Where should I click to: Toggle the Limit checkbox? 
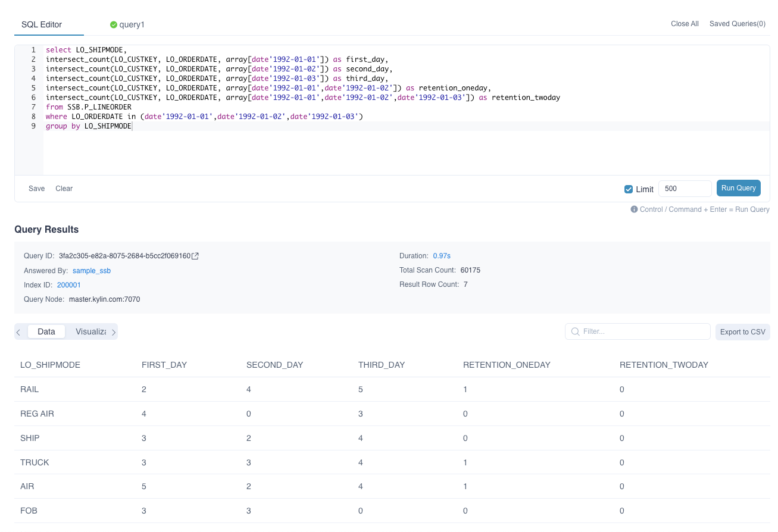pos(629,189)
